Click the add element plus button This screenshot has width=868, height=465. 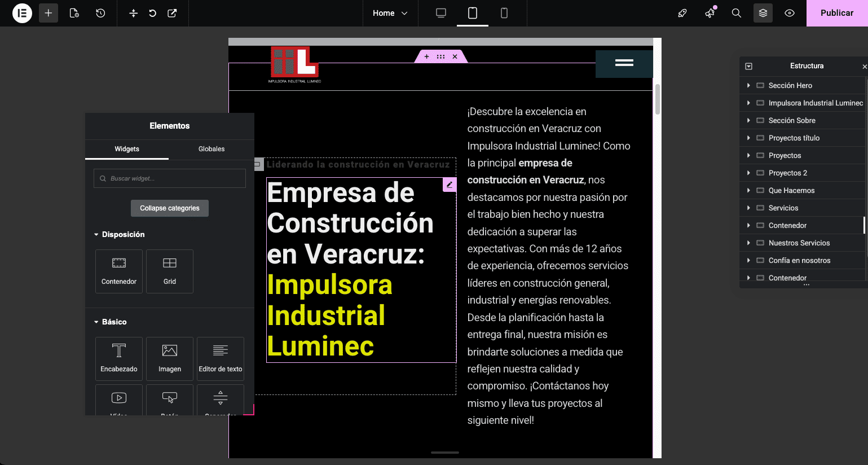49,13
